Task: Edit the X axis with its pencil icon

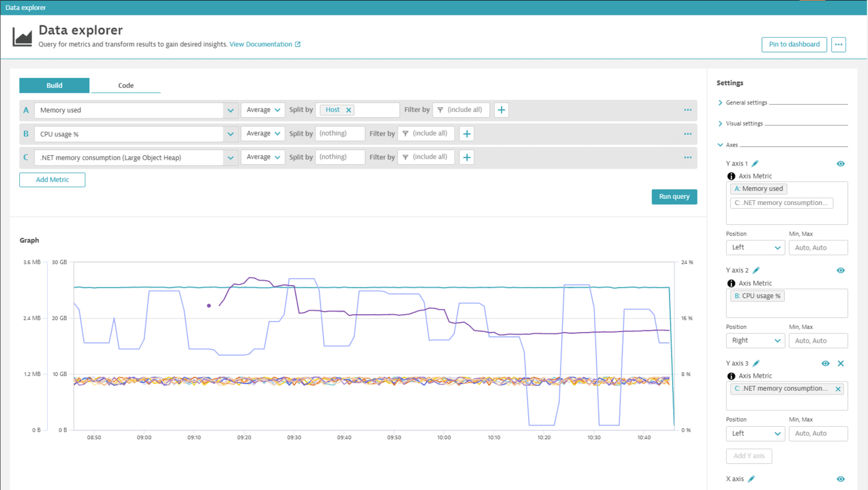Action: click(x=751, y=478)
